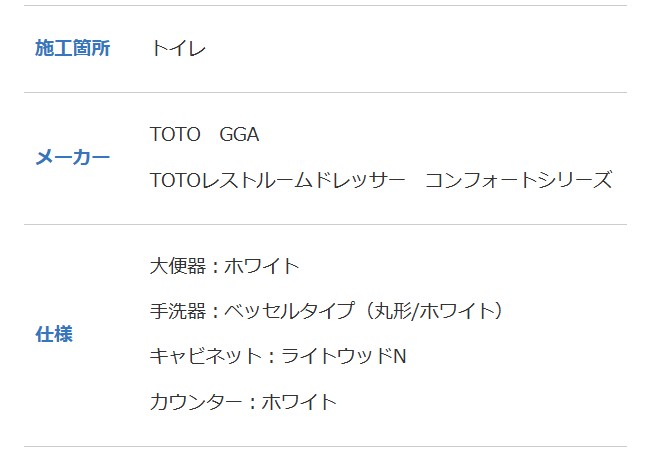The height and width of the screenshot is (458, 659).
Task: Click the カウンター label
Action: click(196, 402)
